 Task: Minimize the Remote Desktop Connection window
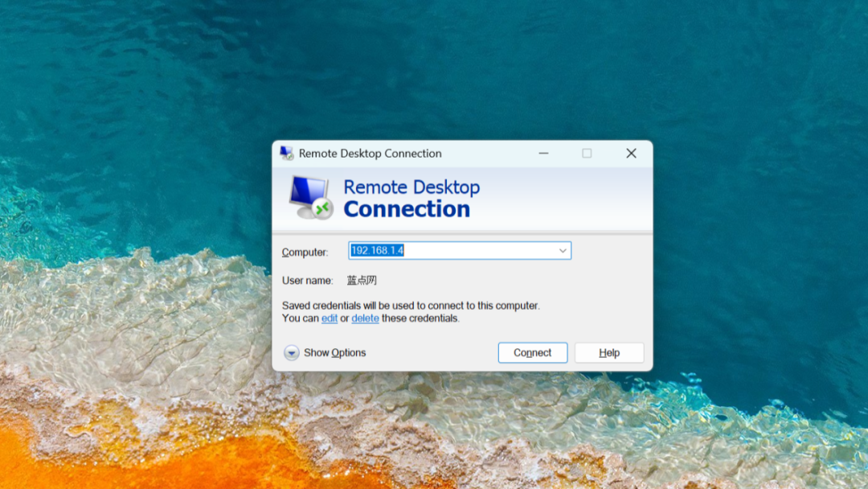543,154
